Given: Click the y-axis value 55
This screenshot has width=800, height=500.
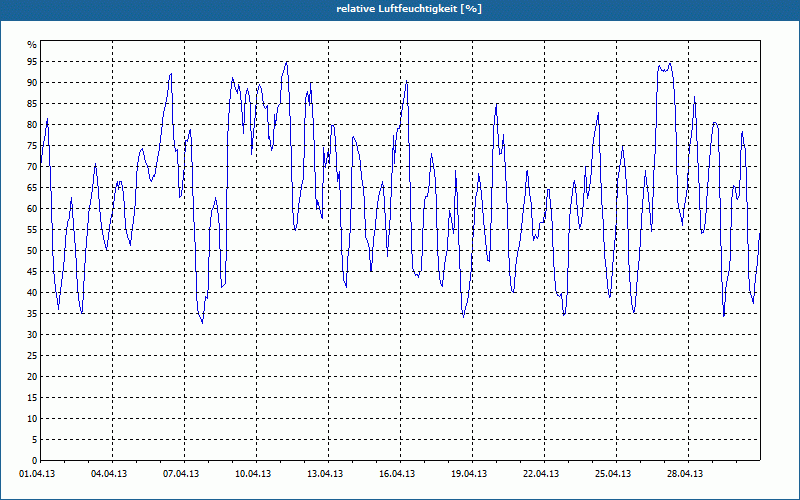Looking at the screenshot, I should [32, 230].
